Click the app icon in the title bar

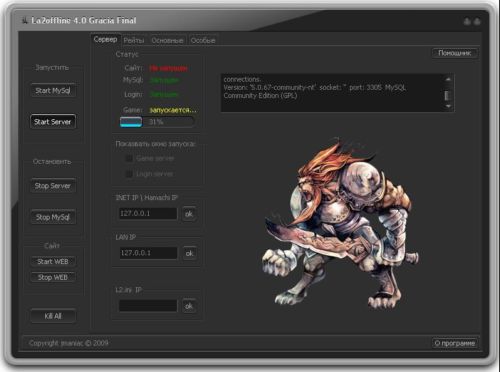[24, 21]
